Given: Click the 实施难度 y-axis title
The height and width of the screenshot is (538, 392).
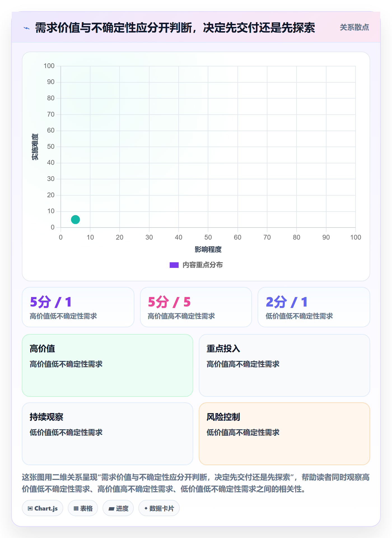Looking at the screenshot, I should pos(35,147).
